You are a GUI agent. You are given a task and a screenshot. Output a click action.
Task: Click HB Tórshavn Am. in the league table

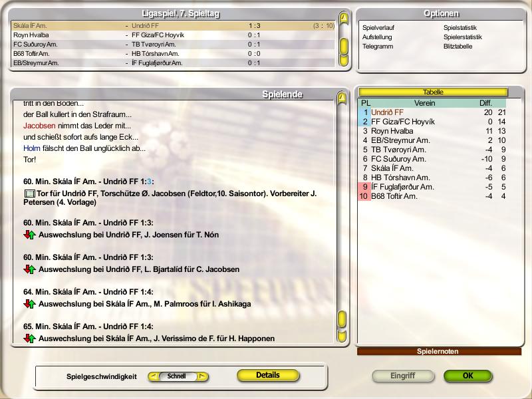coord(400,178)
